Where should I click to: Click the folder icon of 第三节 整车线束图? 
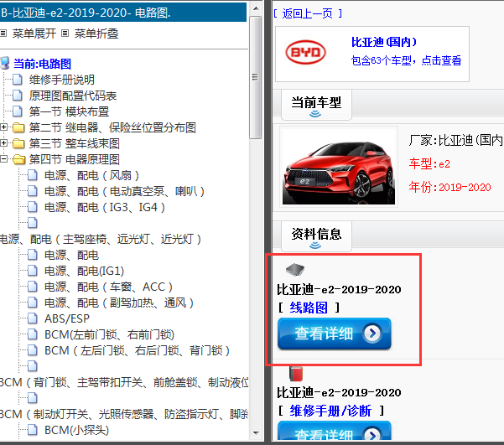pos(18,143)
